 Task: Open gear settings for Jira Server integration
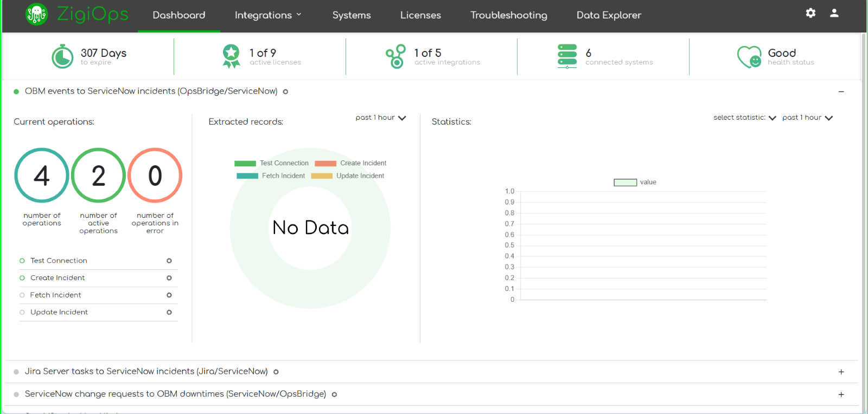coord(276,372)
